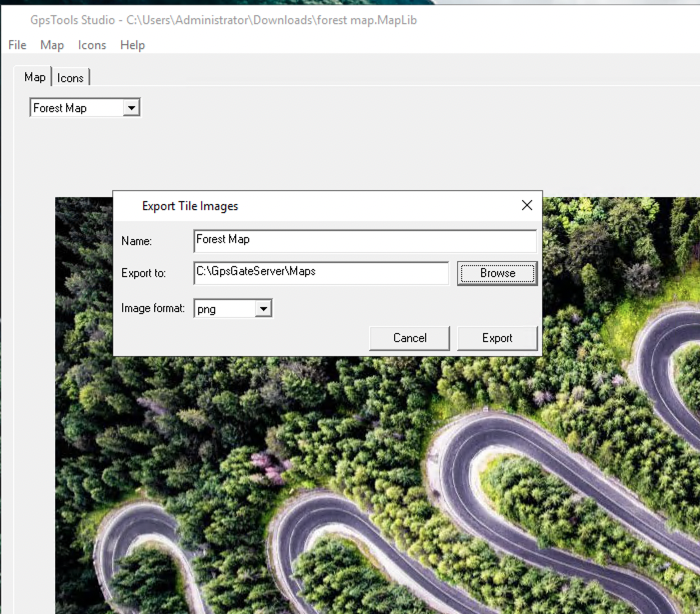This screenshot has height=614, width=700.
Task: Click the Name: label
Action: 137,241
